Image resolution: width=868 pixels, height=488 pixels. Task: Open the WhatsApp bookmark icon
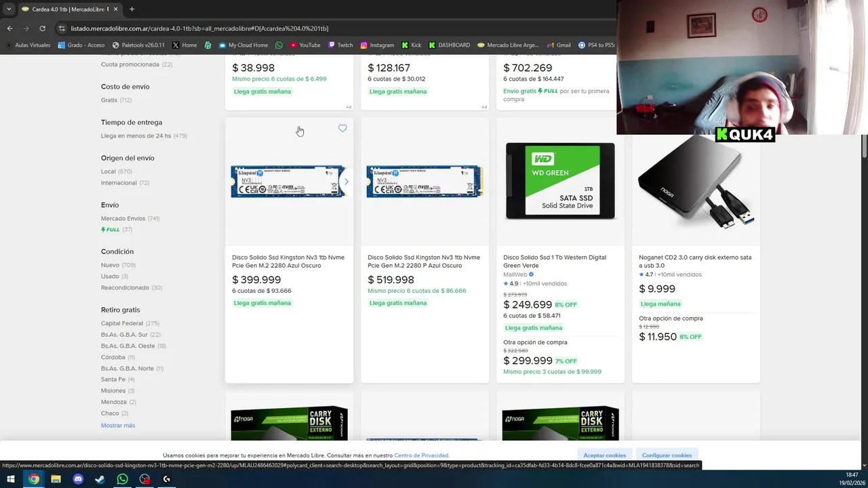tap(279, 45)
